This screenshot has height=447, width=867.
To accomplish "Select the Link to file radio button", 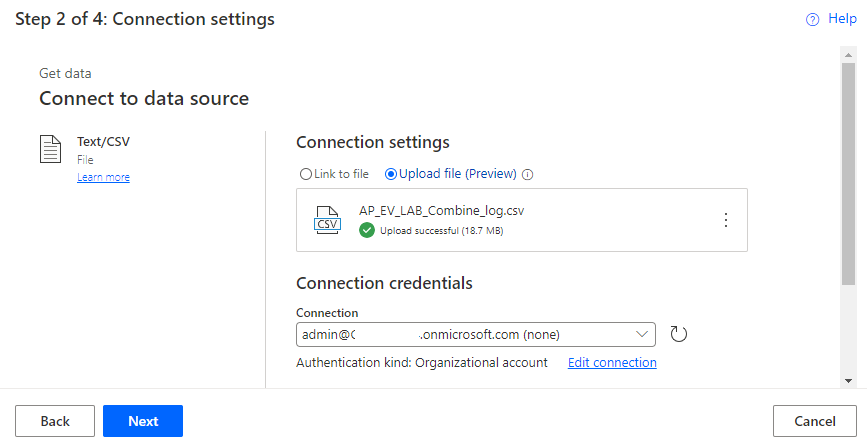I will [x=305, y=174].
